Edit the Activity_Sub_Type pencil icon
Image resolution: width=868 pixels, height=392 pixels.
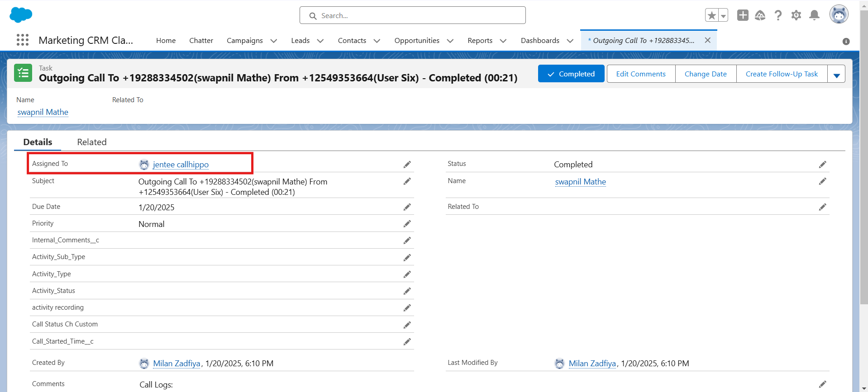click(407, 258)
